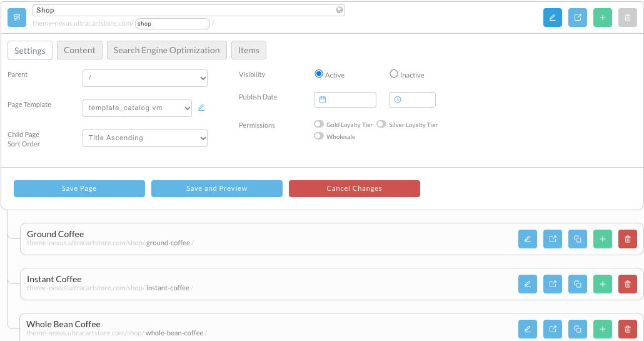Delete the Ground Coffee page

[x=628, y=239]
